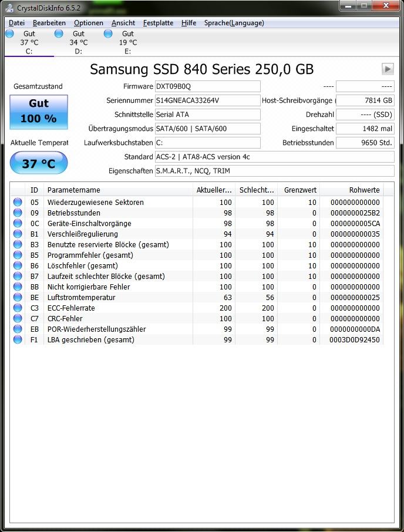Click status orb for Programmfehler row
The width and height of the screenshot is (404, 532).
[18, 255]
